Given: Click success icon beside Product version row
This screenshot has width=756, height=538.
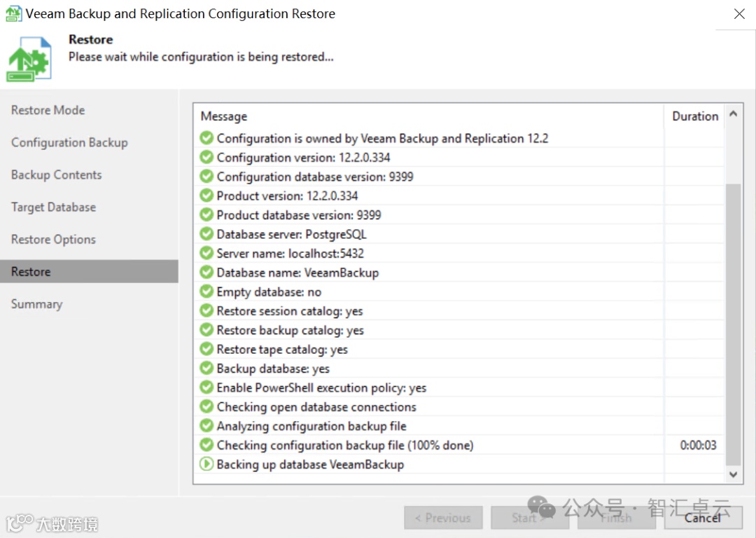Looking at the screenshot, I should (x=206, y=195).
